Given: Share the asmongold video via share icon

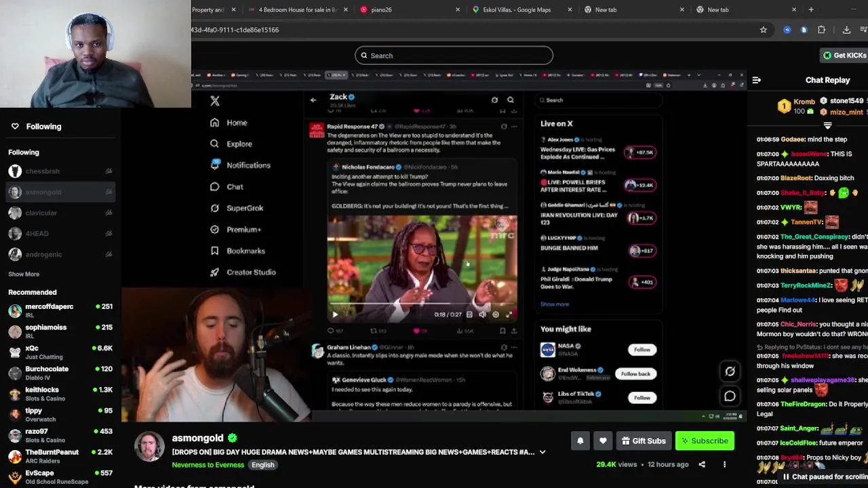Looking at the screenshot, I should pos(702,464).
